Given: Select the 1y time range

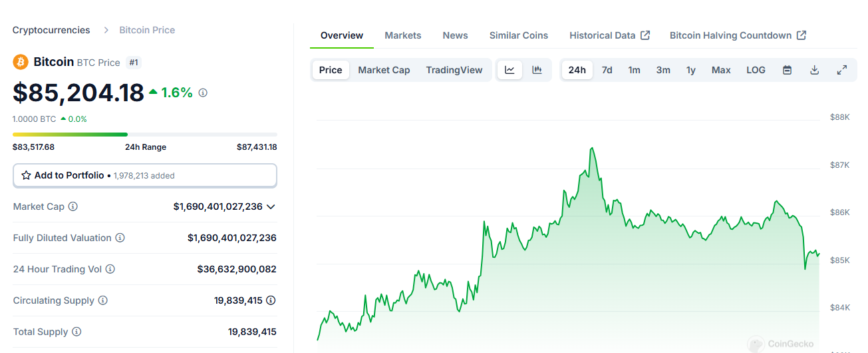Looking at the screenshot, I should click(x=691, y=70).
